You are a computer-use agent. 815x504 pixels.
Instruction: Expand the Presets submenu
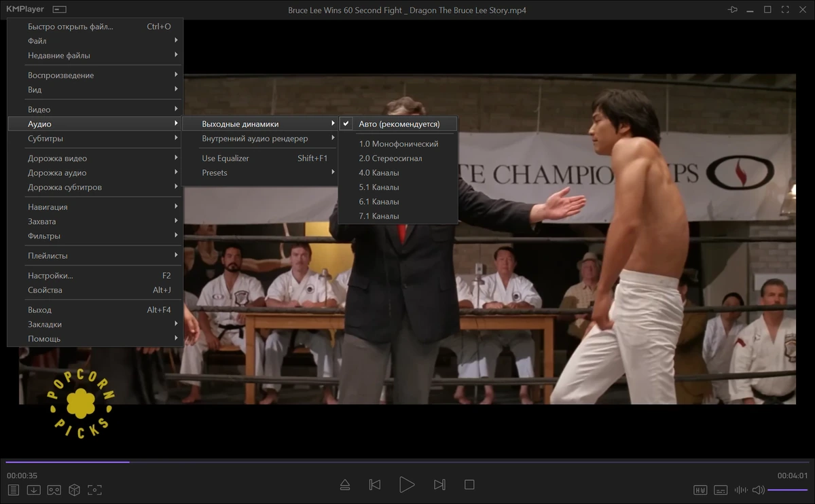[x=260, y=173]
